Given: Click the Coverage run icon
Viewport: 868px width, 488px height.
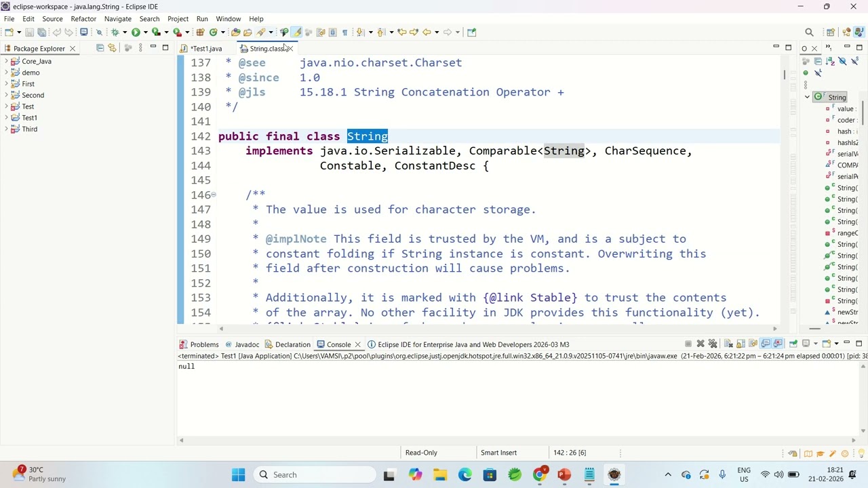Looking at the screenshot, I should (x=156, y=32).
